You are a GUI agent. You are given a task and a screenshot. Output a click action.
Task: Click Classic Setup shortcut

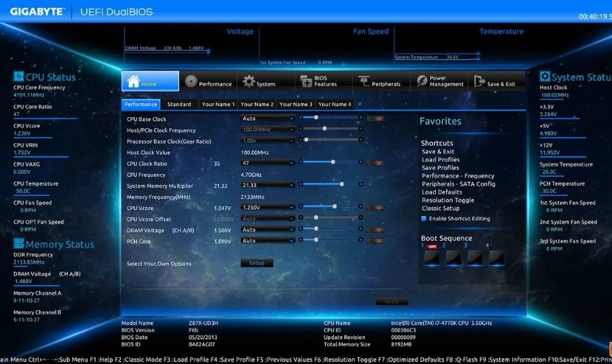click(441, 208)
